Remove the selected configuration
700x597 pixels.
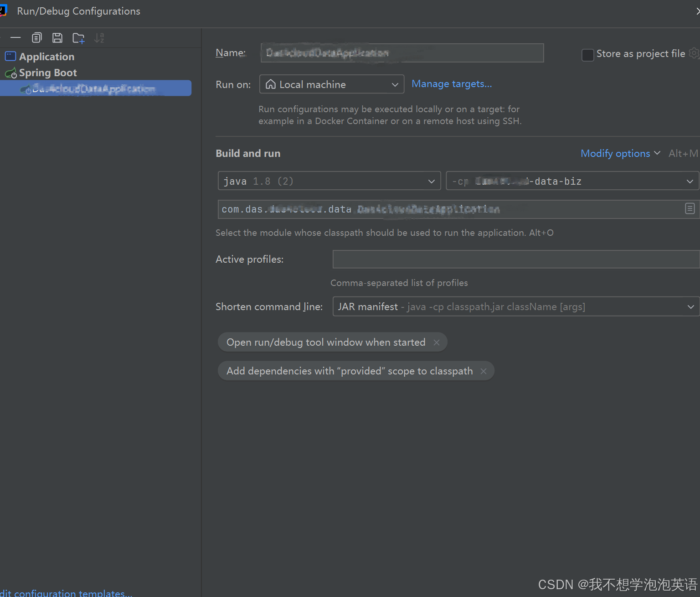click(15, 38)
